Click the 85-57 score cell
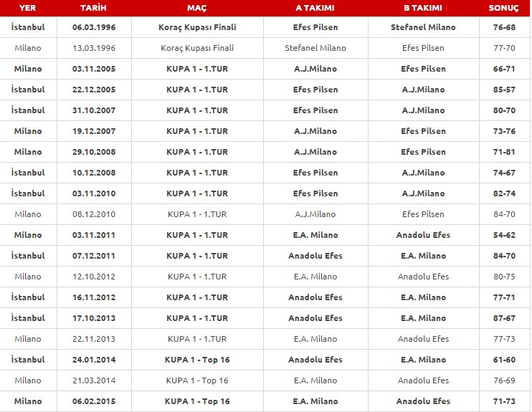532x412 pixels. 504,90
